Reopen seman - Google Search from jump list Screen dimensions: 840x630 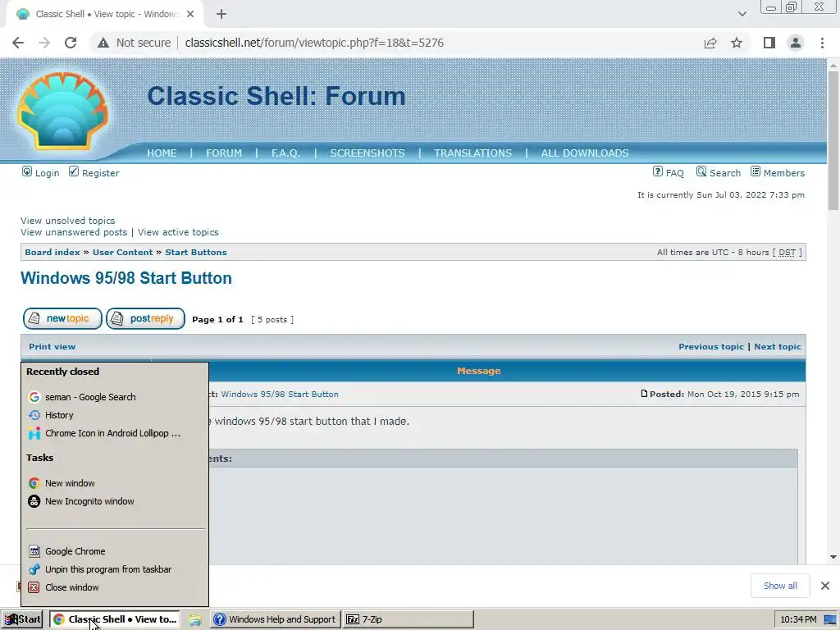115,397
